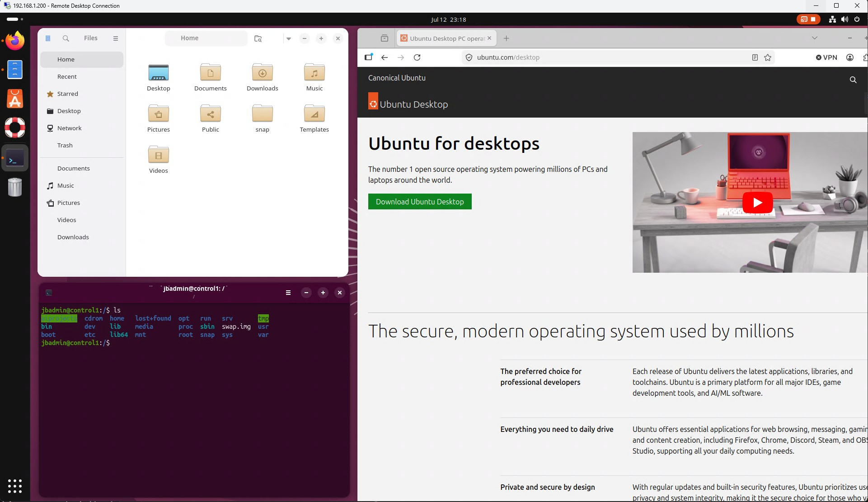This screenshot has height=502, width=868.
Task: Open the Downloads folder in Home view
Action: pyautogui.click(x=263, y=78)
